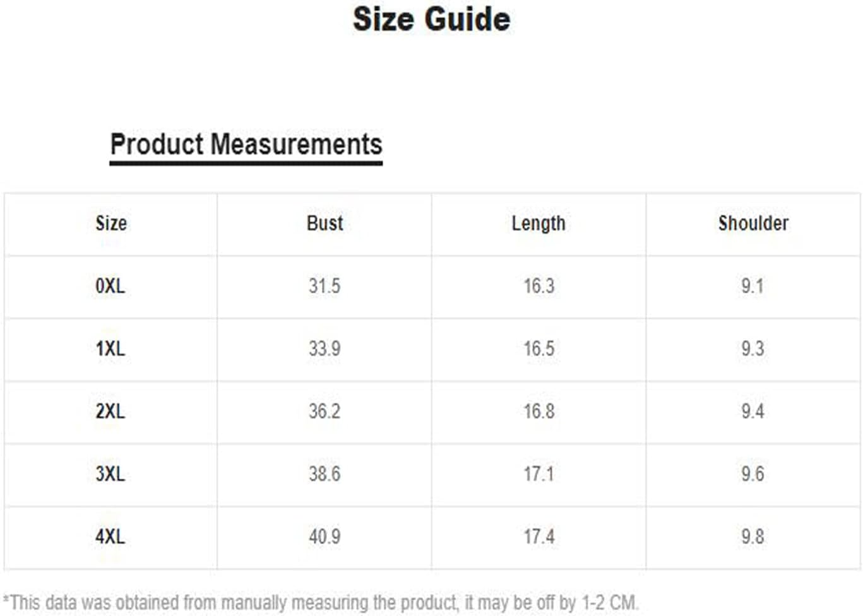Screen dimensions: 863x616
Task: Click the 33.9 bust value
Action: 324,348
